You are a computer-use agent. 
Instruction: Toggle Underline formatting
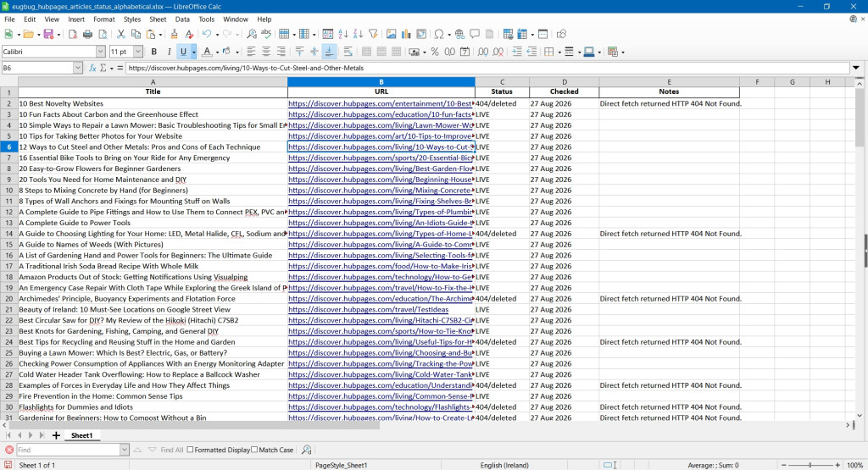tap(183, 52)
